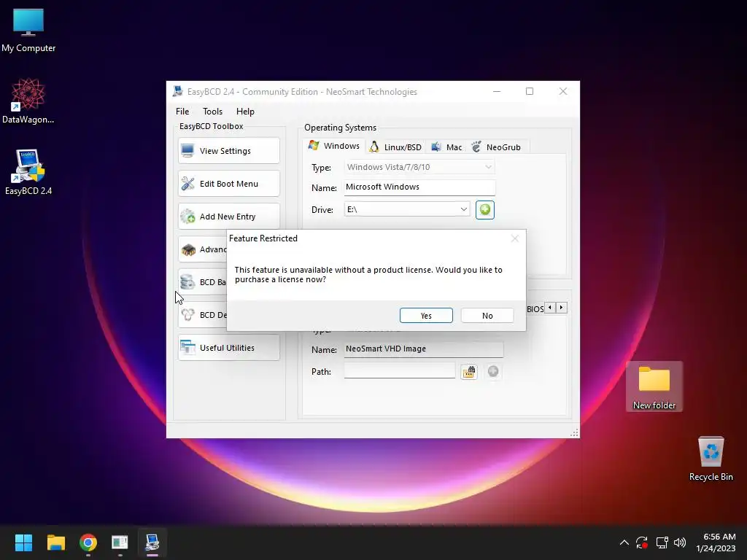This screenshot has width=747, height=560.
Task: Select the DataWagon desktop shortcut
Action: click(x=28, y=101)
